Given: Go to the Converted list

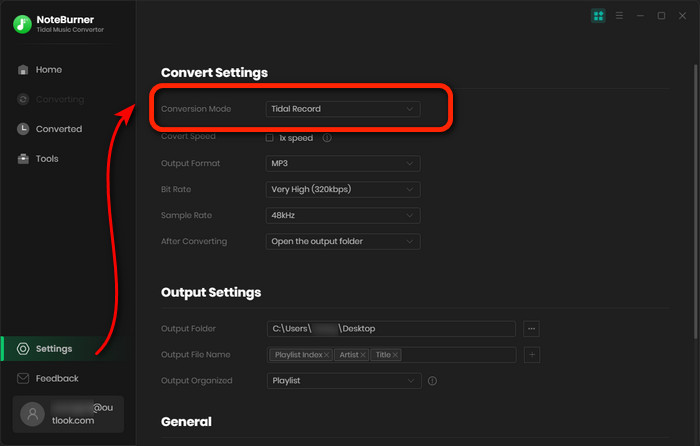Looking at the screenshot, I should pyautogui.click(x=59, y=129).
